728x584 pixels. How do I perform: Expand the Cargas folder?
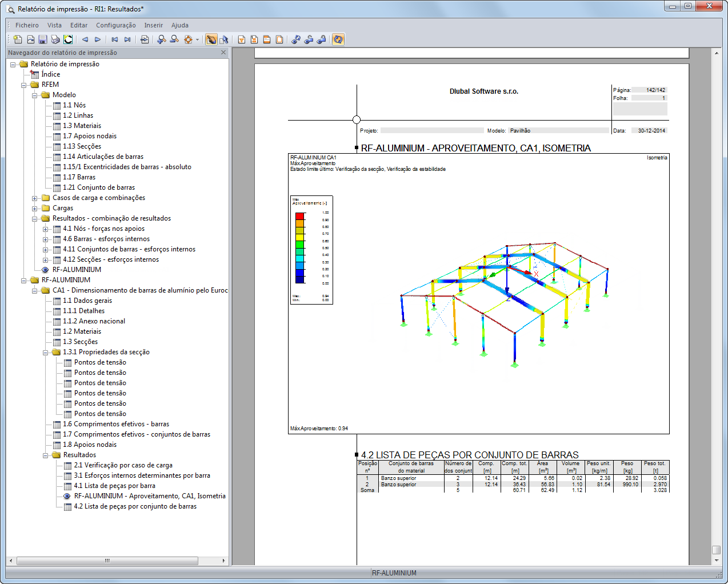pos(35,208)
